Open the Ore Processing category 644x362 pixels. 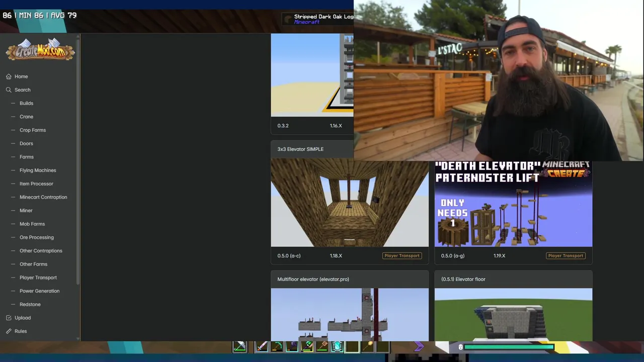[37, 237]
